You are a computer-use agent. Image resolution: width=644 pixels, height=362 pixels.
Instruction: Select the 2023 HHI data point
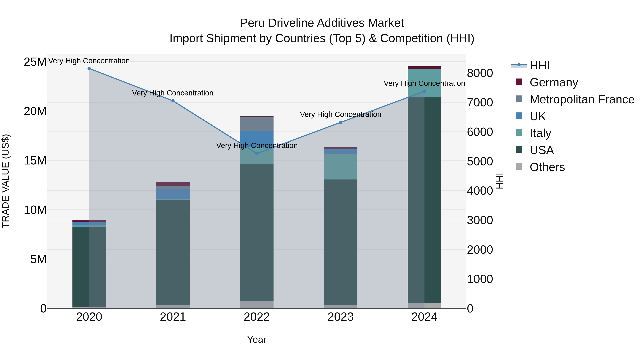(340, 123)
